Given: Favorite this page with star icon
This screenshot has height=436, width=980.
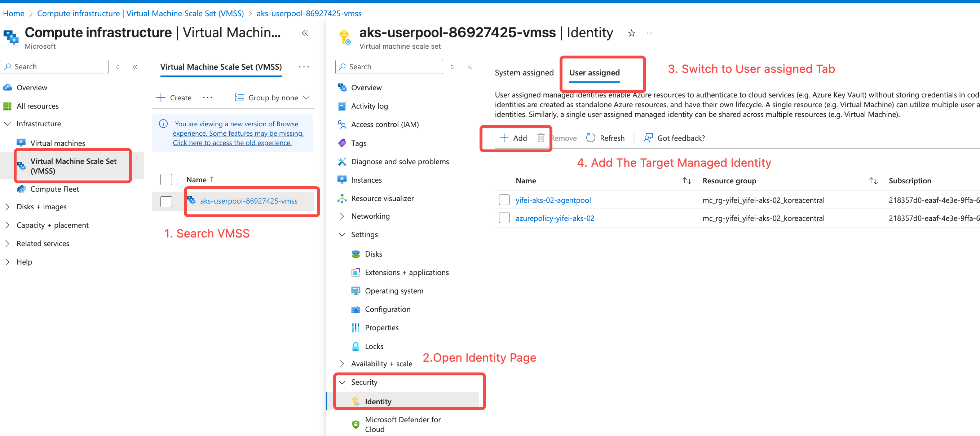Looking at the screenshot, I should [x=631, y=34].
